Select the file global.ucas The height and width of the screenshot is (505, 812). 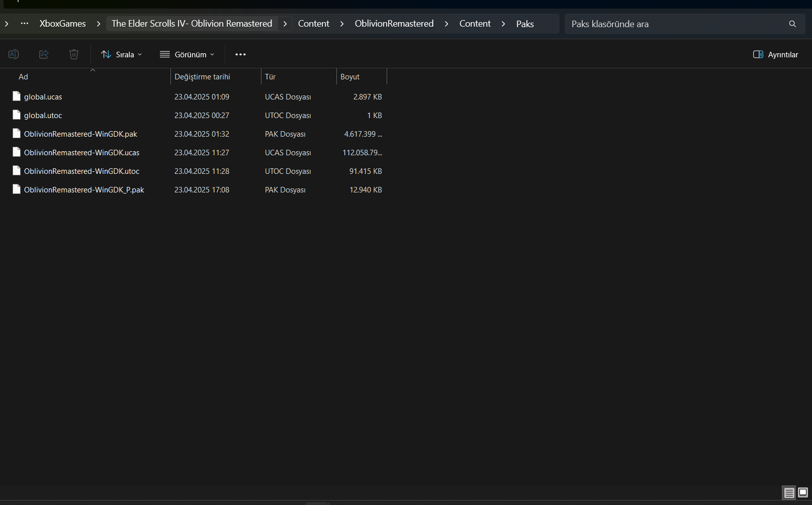43,97
